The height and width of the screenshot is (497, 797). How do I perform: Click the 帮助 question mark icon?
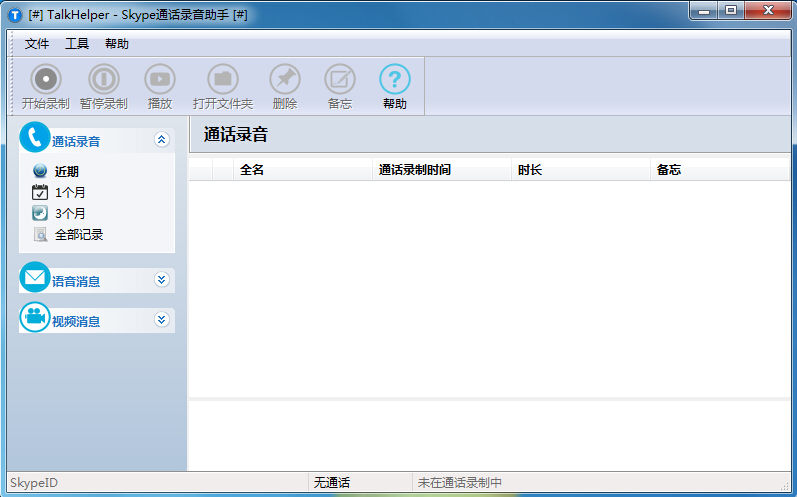coord(395,79)
